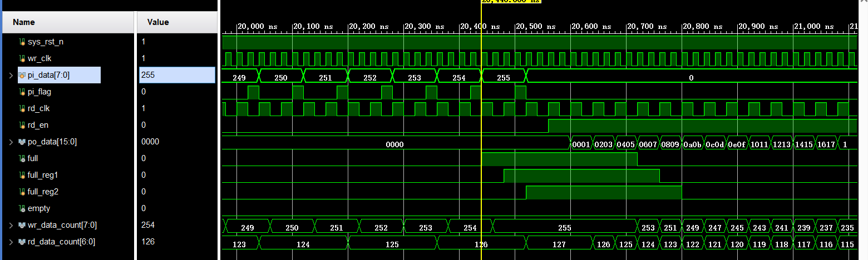Screen dimensions: 868x260
Task: Click the Value column header
Action: click(157, 22)
